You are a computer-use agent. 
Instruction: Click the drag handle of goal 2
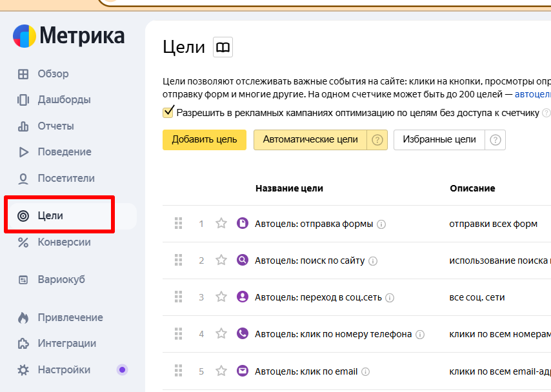click(x=179, y=260)
